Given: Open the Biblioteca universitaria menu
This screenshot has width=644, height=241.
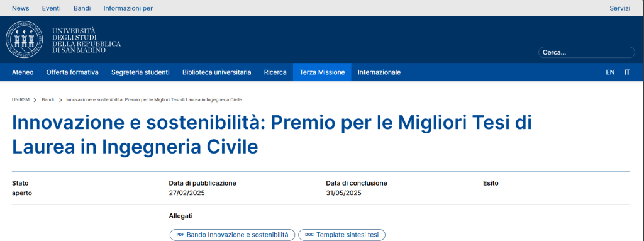Looking at the screenshot, I should pyautogui.click(x=217, y=72).
